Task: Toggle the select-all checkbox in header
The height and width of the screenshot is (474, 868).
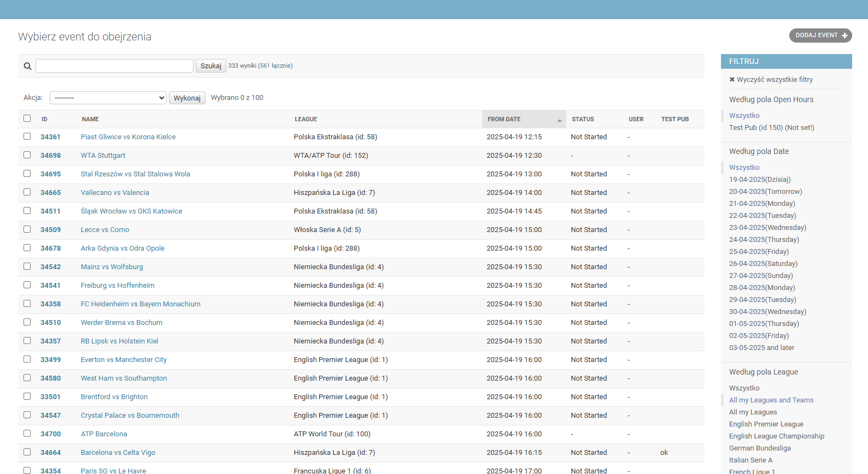Action: [x=27, y=118]
